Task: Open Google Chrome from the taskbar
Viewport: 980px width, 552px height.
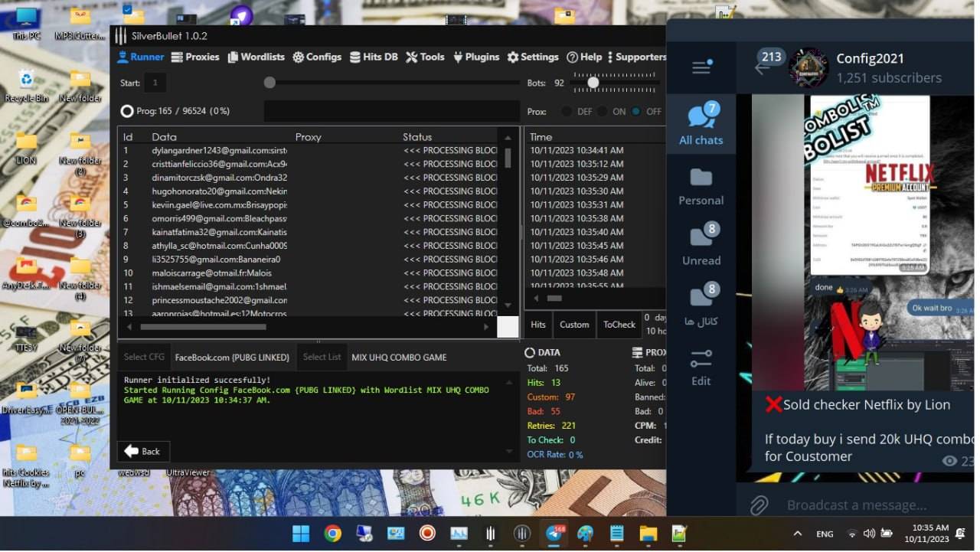Action: coord(332,534)
